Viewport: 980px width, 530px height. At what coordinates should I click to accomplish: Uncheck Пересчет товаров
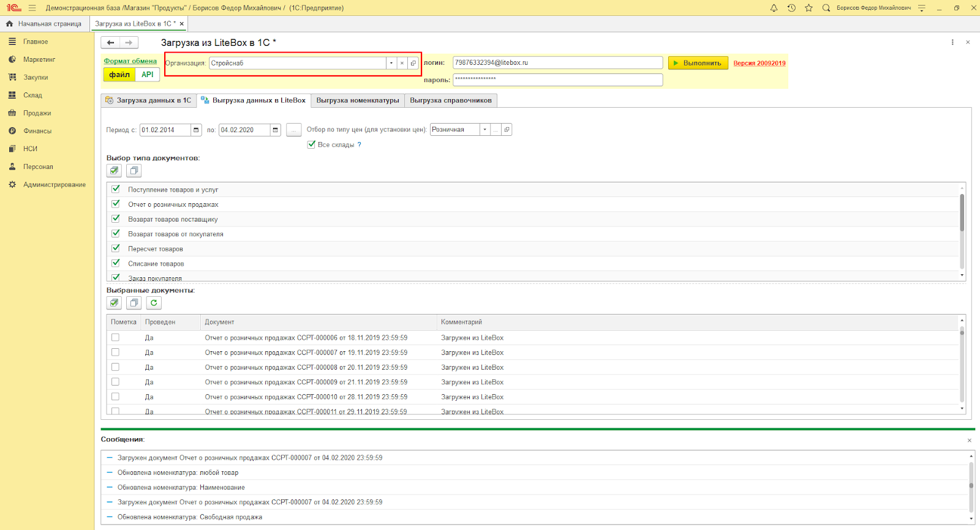115,248
